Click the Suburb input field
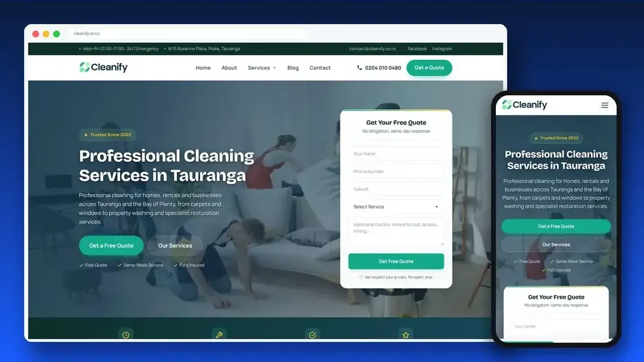644x362 pixels. pyautogui.click(x=396, y=189)
